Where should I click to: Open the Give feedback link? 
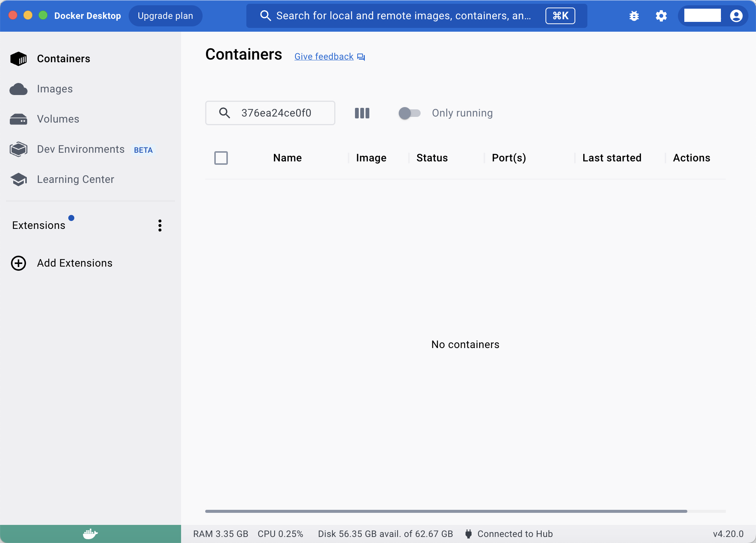pos(324,57)
